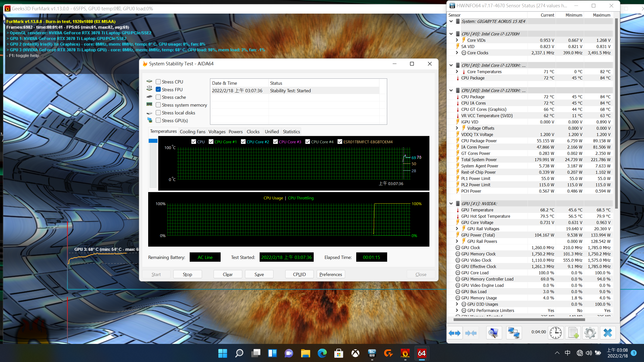Toggle CPU Core #3 graph checkbox
644x362 pixels.
tap(275, 142)
